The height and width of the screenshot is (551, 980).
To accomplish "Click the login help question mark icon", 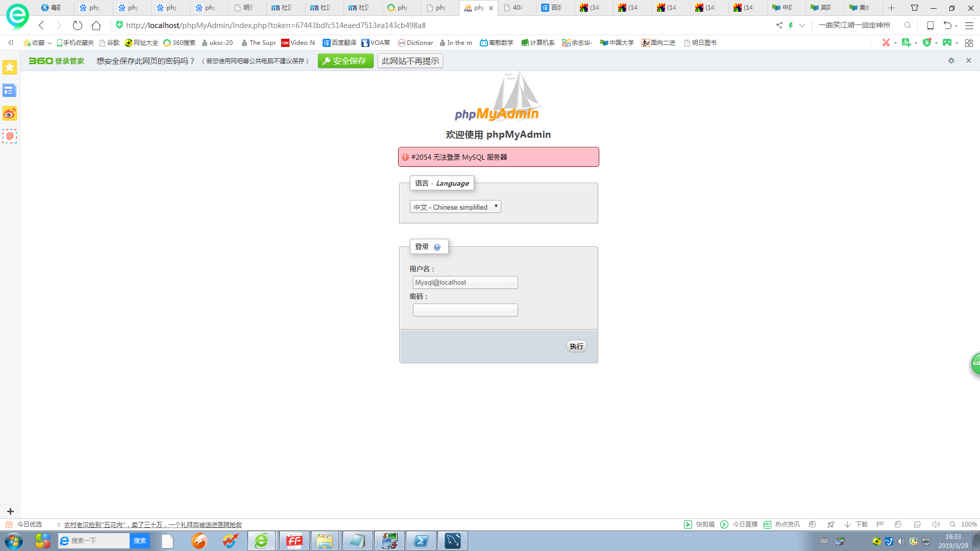I will point(437,247).
